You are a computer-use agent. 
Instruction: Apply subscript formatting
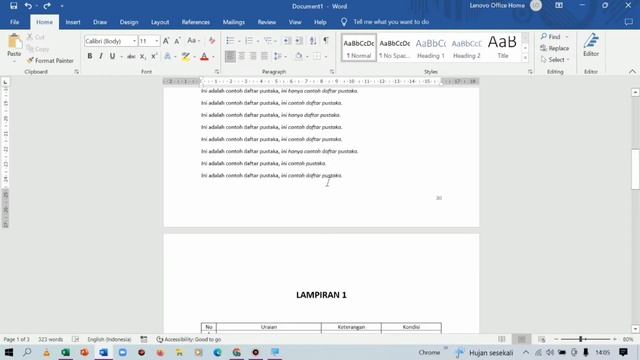142,56
